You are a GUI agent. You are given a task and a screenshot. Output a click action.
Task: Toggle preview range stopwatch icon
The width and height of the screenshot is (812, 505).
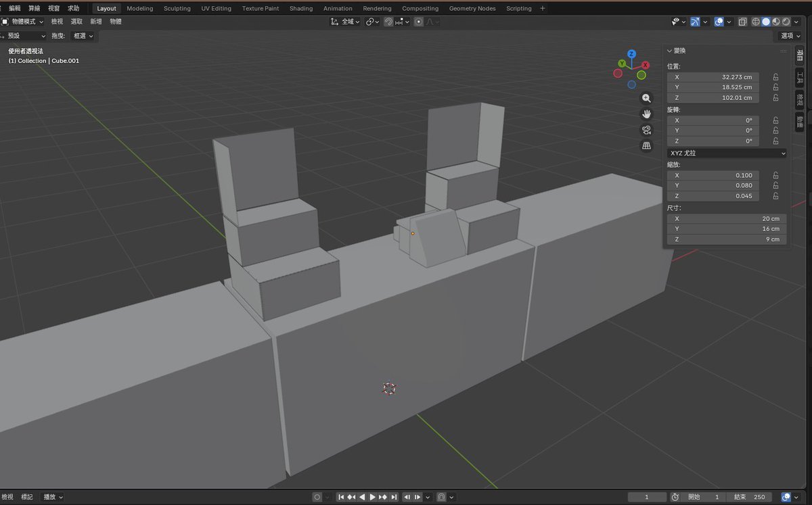click(x=675, y=497)
